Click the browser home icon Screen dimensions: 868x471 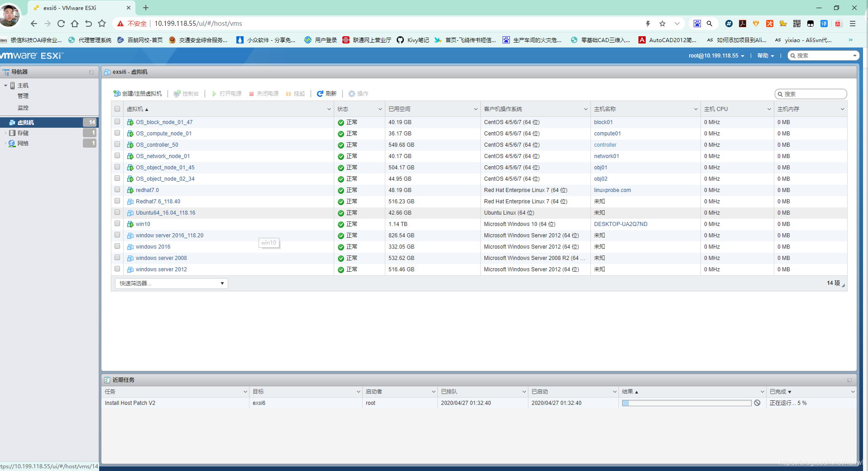pos(75,24)
